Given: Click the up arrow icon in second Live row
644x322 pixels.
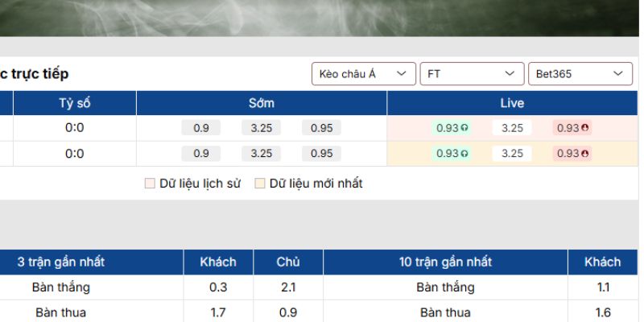Looking at the screenshot, I should point(464,154).
